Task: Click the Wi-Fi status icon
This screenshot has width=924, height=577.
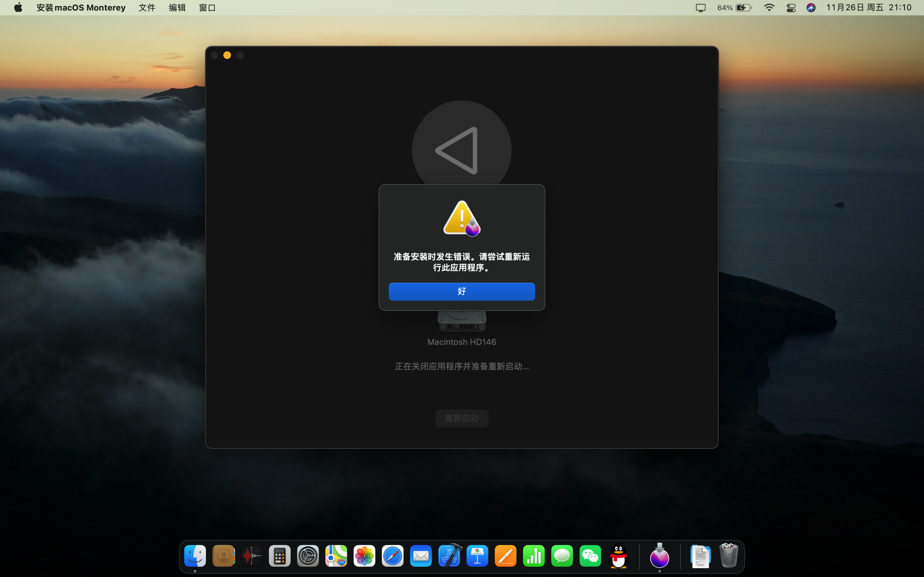Action: 769,8
